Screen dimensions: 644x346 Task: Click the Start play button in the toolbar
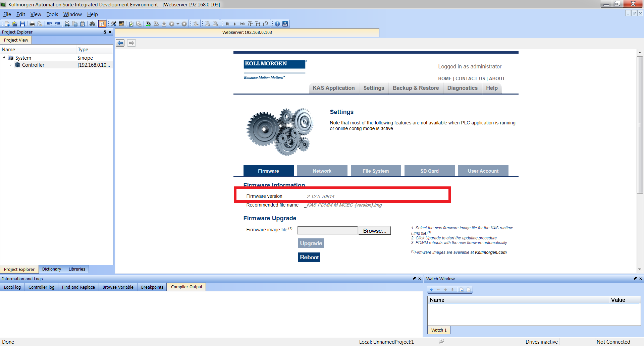tap(172, 24)
